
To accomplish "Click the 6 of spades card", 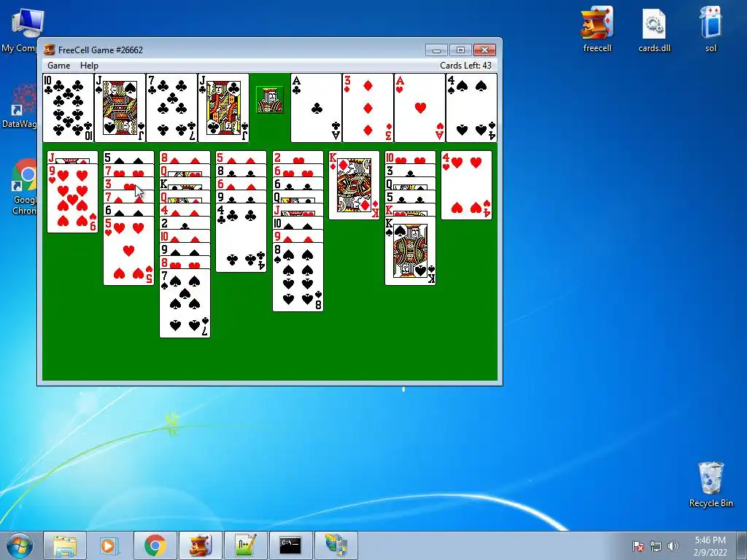I will (x=128, y=210).
